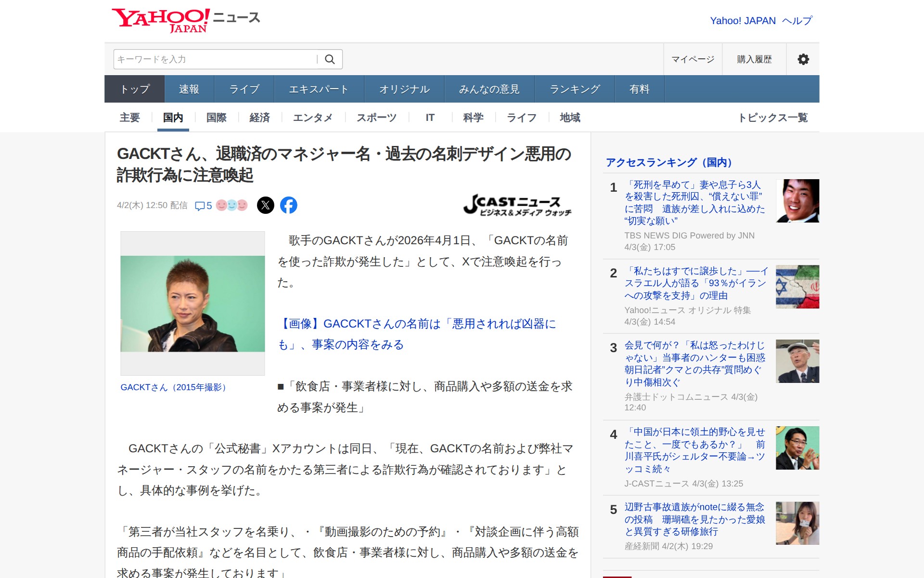The image size is (924, 578).
Task: Click the ヘルプ link at top
Action: pos(797,21)
